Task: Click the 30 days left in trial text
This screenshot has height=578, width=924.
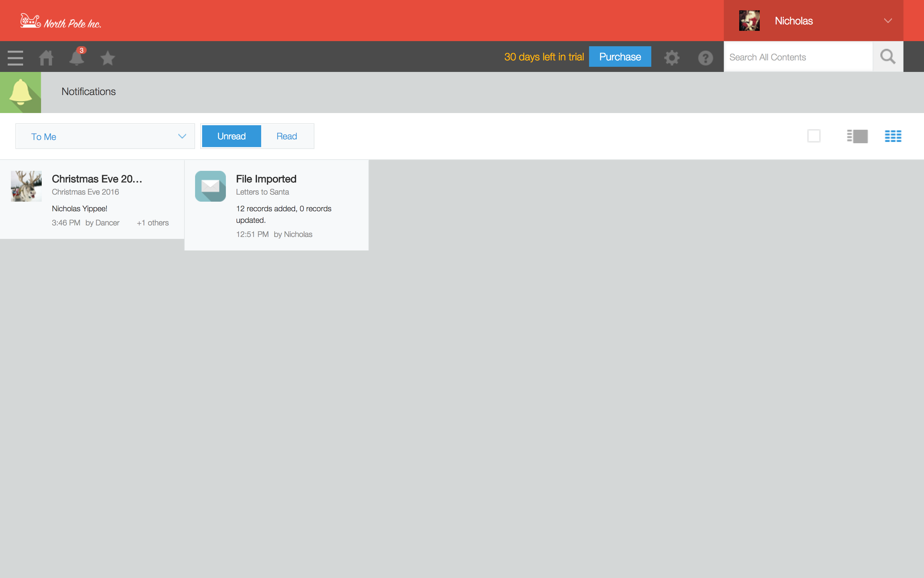Action: pos(544,57)
